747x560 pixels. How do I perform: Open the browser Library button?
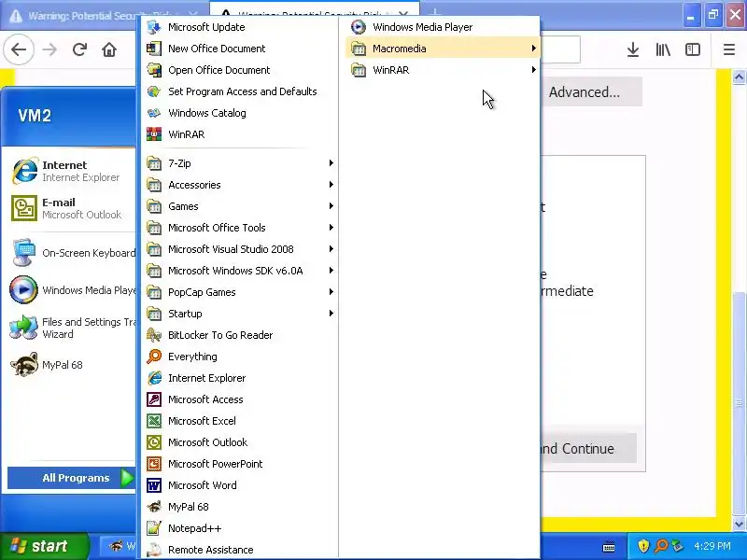click(663, 49)
